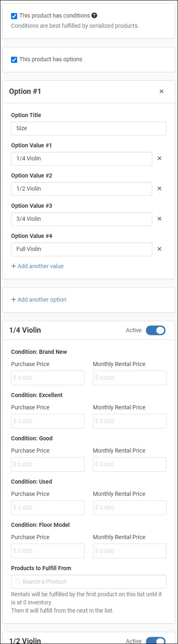Click '+ Add another option' link
Viewport: 178px width, 644px height.
38,300
